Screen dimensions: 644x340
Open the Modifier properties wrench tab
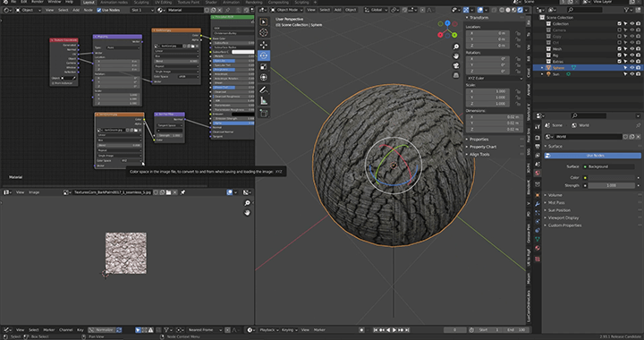(x=538, y=204)
